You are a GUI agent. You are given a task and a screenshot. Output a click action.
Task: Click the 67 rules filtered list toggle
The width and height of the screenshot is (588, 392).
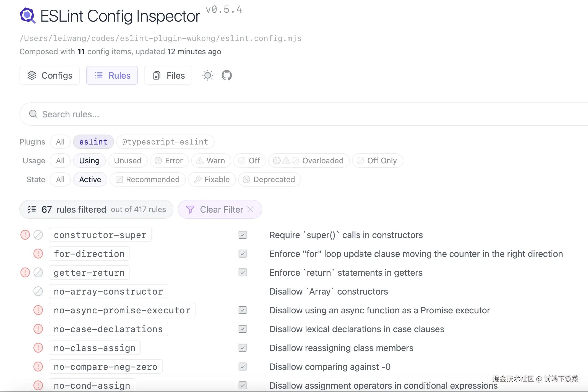[32, 210]
